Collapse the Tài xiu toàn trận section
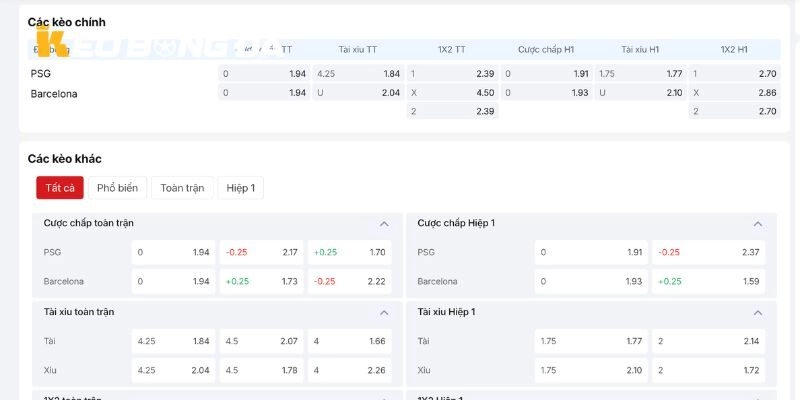Screen dimensions: 800x400 click(384, 313)
